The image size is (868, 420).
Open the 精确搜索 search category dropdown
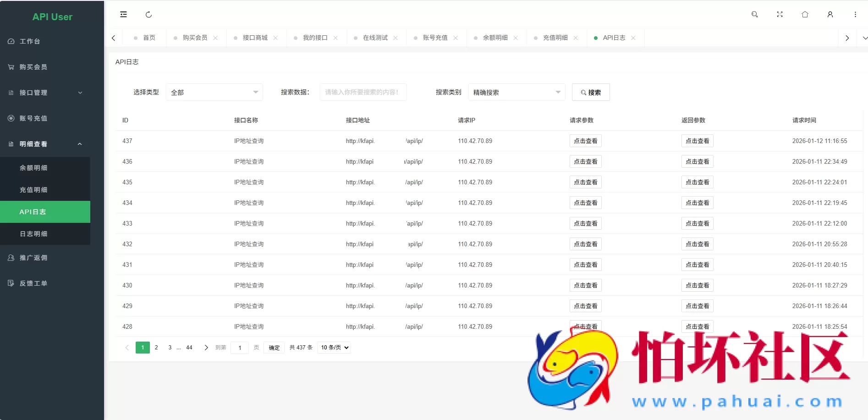[x=516, y=92]
